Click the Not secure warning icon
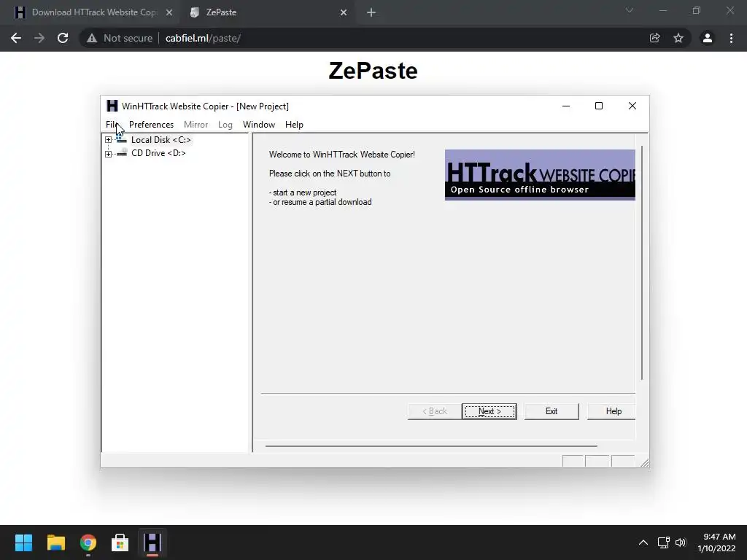747x560 pixels. pyautogui.click(x=92, y=38)
